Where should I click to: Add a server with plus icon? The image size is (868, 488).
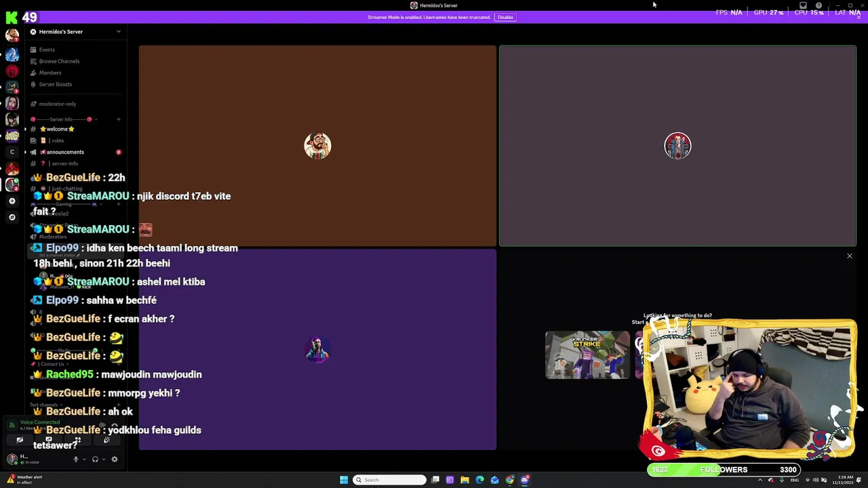coord(12,201)
